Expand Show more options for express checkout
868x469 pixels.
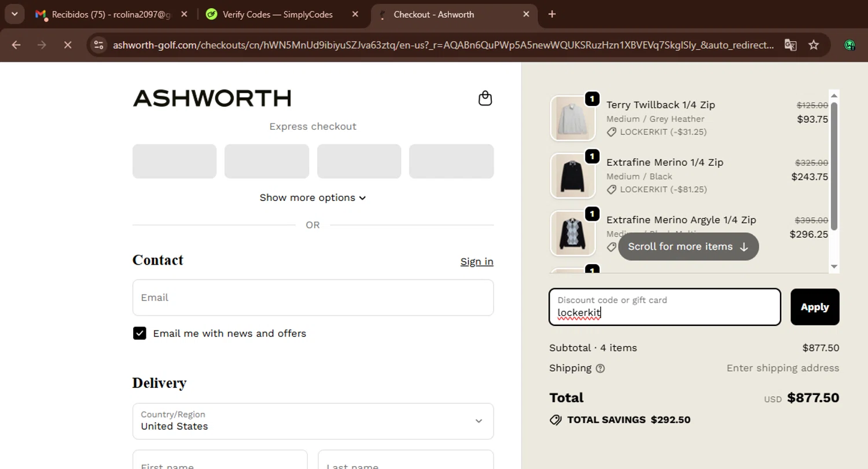(x=312, y=197)
